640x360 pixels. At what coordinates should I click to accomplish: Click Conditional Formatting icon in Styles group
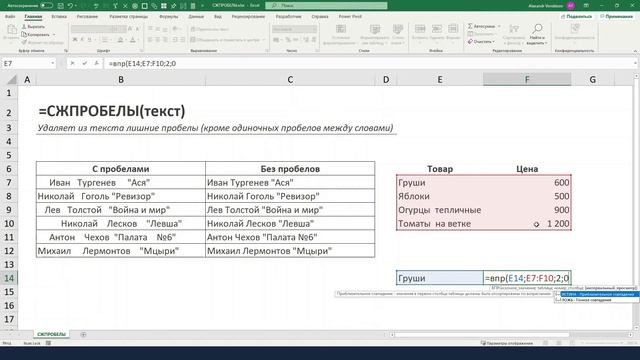340,29
